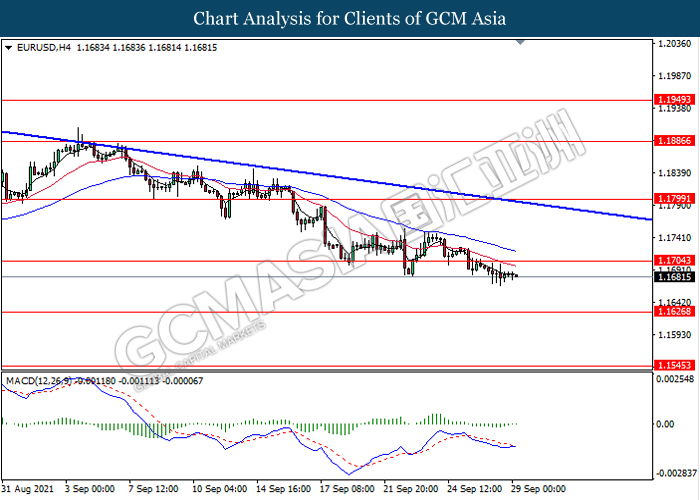Click the 29 Sep 00:00 time label
This screenshot has height=500, width=700.
tap(538, 489)
